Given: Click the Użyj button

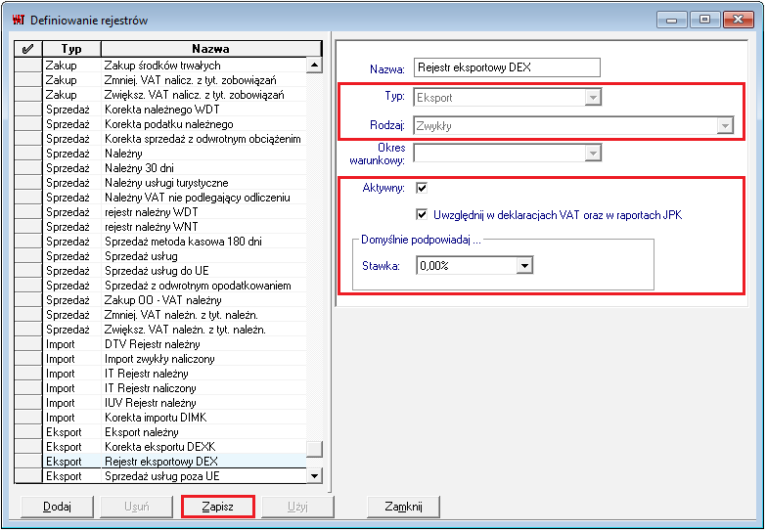Looking at the screenshot, I should pos(297,507).
